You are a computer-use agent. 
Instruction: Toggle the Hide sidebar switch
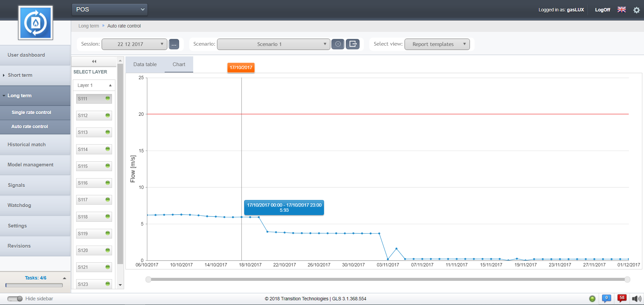click(x=15, y=299)
